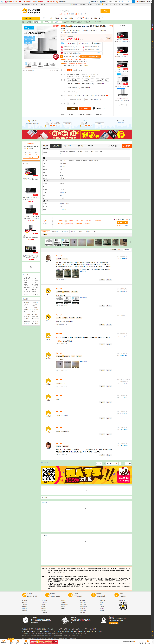
Task: Choose the 经典中式烟机7210 model option
Action: [86, 87]
